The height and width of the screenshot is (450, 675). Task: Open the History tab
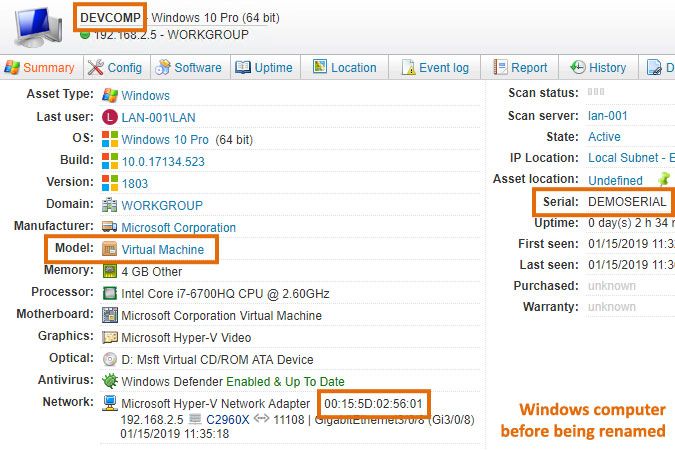click(x=598, y=68)
